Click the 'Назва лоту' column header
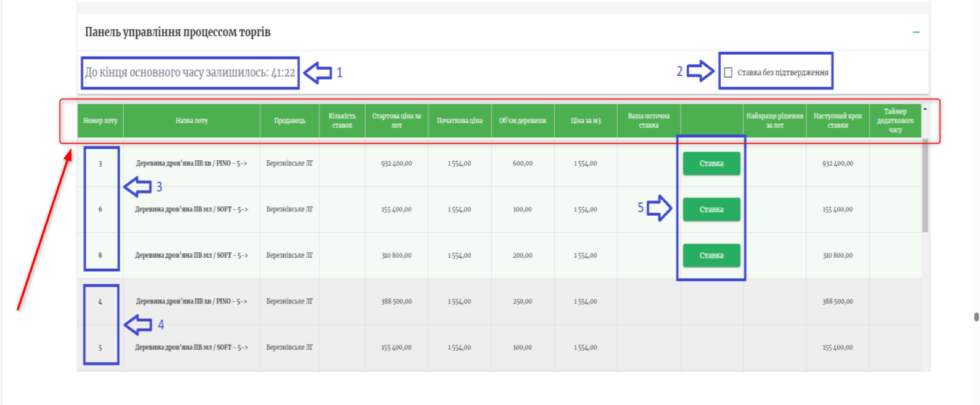The height and width of the screenshot is (405, 980). [x=191, y=121]
